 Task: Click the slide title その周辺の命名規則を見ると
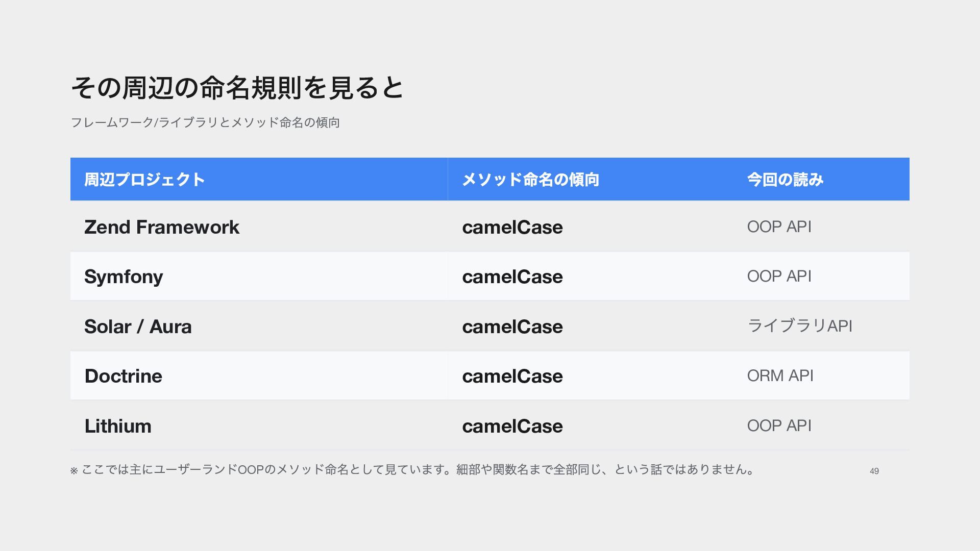click(237, 87)
